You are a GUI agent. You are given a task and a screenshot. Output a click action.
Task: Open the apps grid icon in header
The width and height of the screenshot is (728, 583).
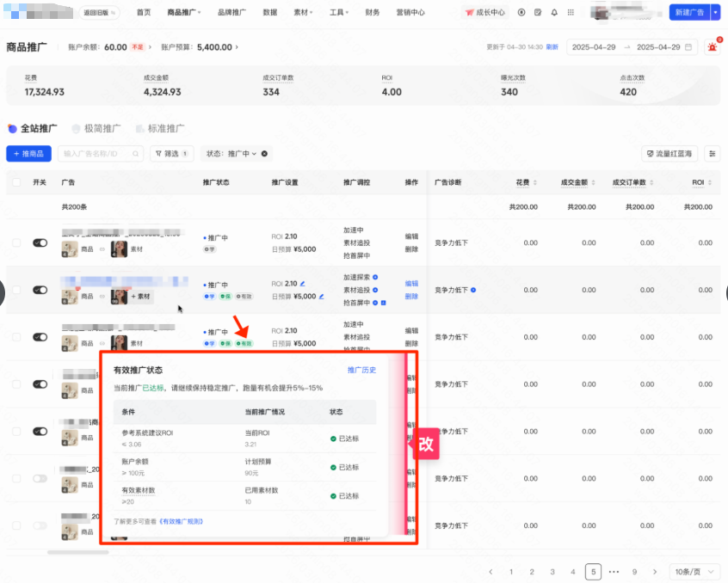point(571,13)
